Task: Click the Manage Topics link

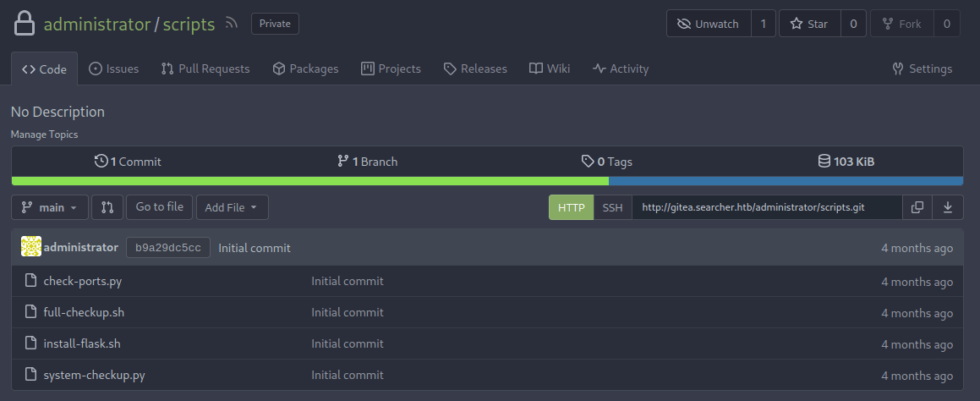Action: click(44, 135)
